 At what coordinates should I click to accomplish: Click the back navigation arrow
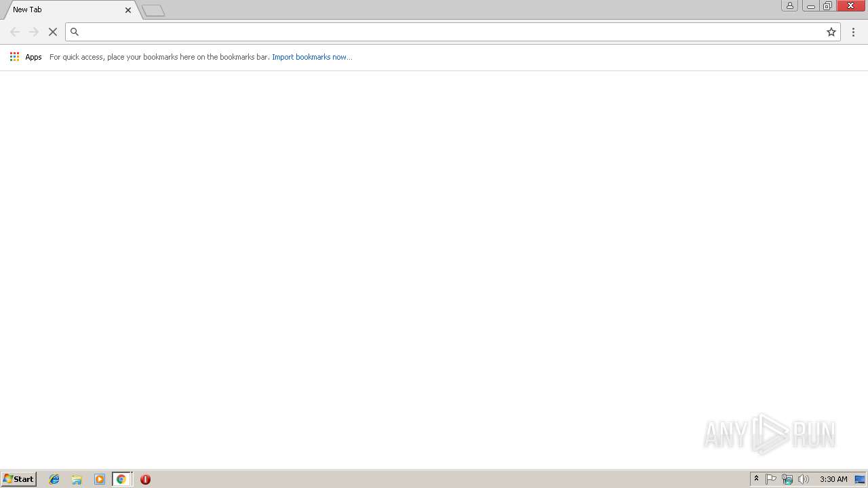(x=15, y=32)
